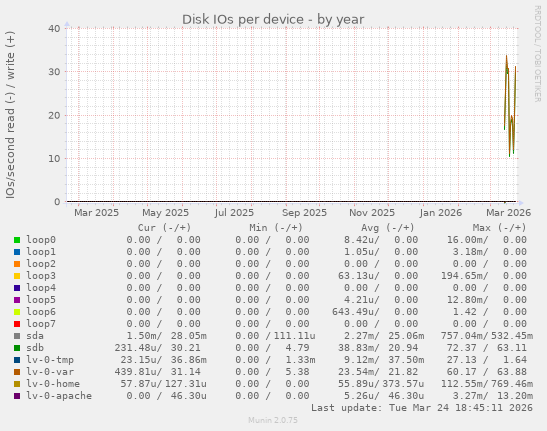Image resolution: width=547 pixels, height=431 pixels.
Task: Click the 'May 2025' x-axis label
Action: [x=165, y=213]
